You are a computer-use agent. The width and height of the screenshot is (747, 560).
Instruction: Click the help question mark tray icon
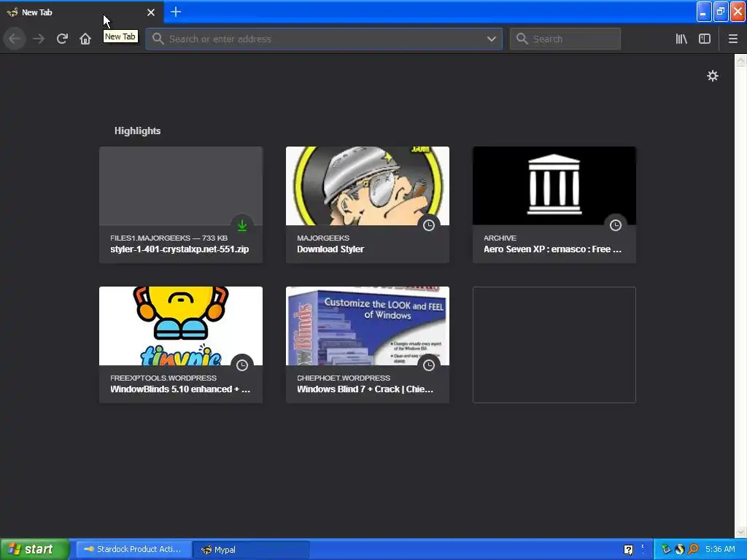(x=628, y=550)
